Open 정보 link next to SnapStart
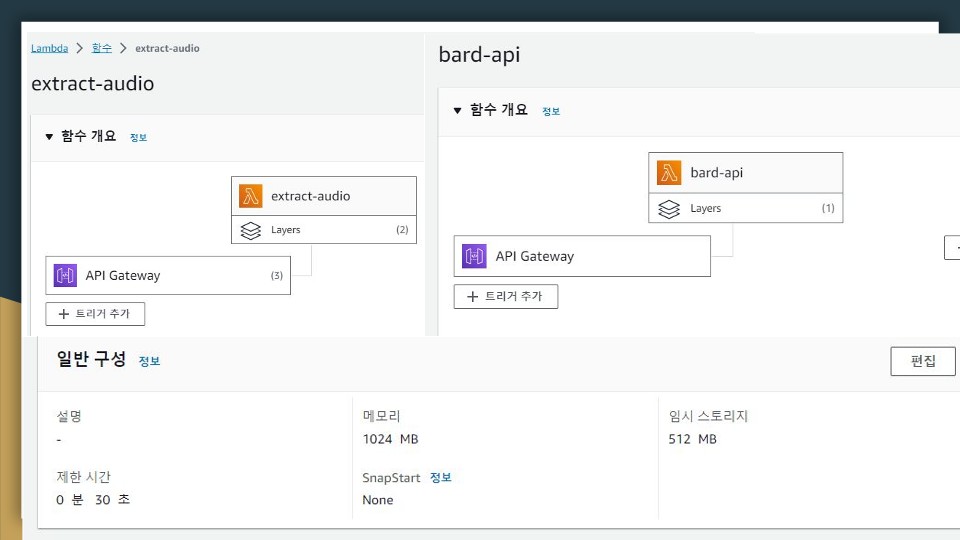The width and height of the screenshot is (960, 540). point(441,478)
